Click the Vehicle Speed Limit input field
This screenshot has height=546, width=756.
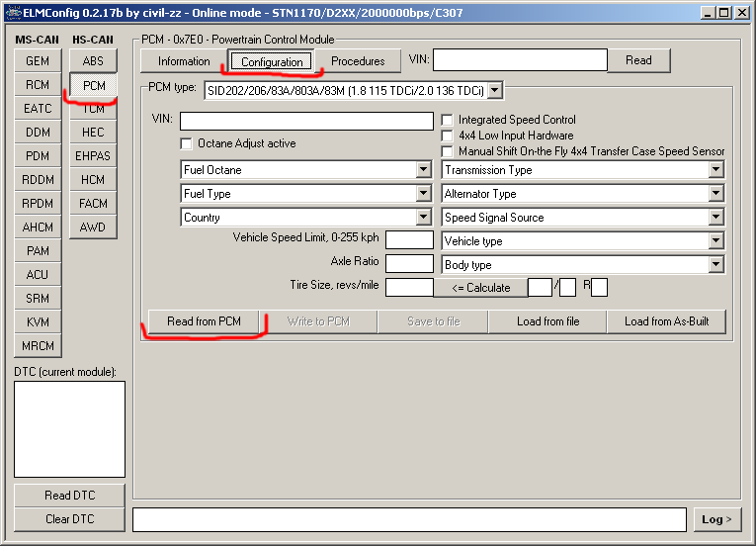tap(409, 239)
